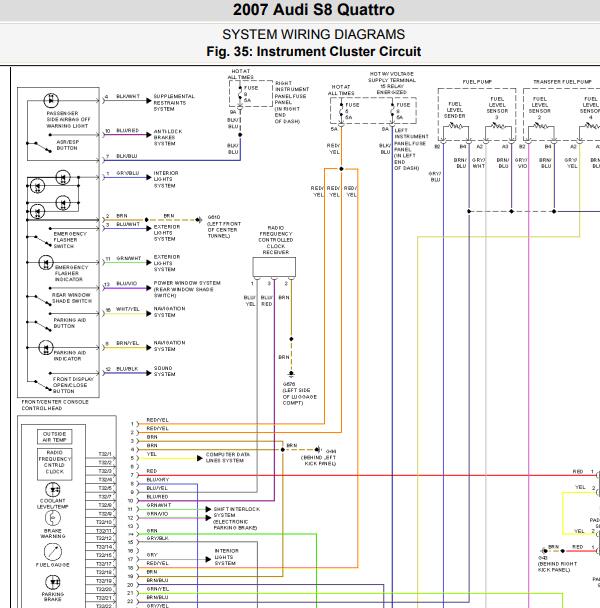Click the 'SYSTEM WIRING DIAGRAMS' heading
This screenshot has width=600, height=608.
pyautogui.click(x=313, y=35)
